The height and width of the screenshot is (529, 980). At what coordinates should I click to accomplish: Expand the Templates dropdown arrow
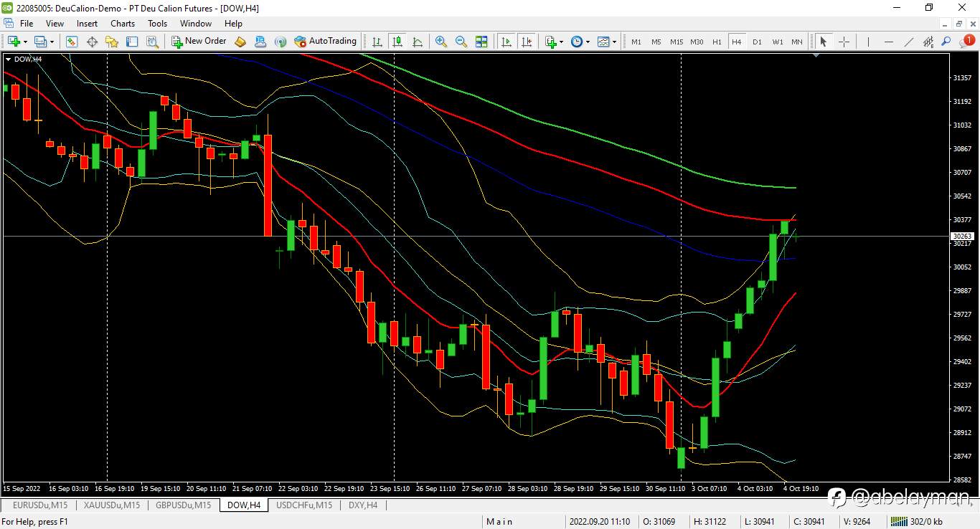[614, 42]
